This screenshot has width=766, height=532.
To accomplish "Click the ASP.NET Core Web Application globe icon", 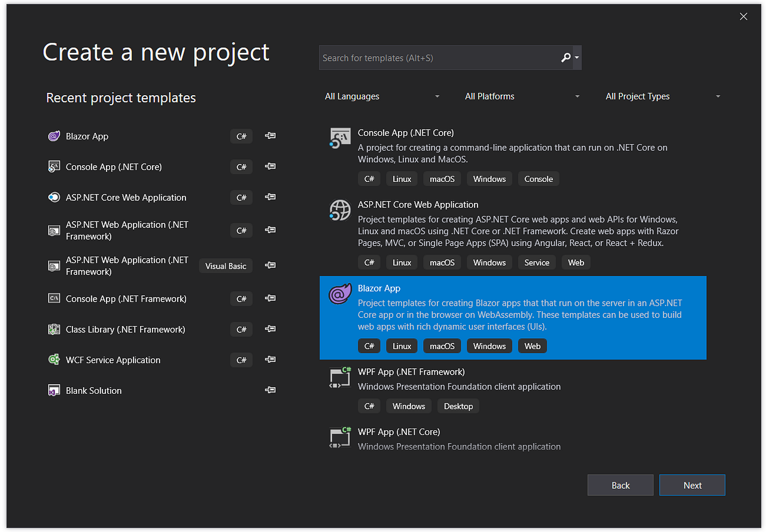I will (339, 210).
